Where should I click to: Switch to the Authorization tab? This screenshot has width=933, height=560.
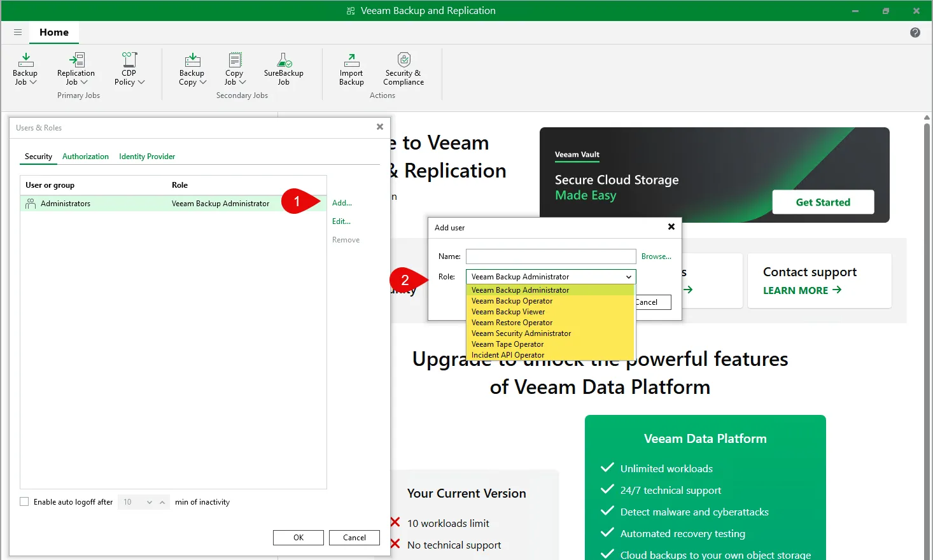85,157
